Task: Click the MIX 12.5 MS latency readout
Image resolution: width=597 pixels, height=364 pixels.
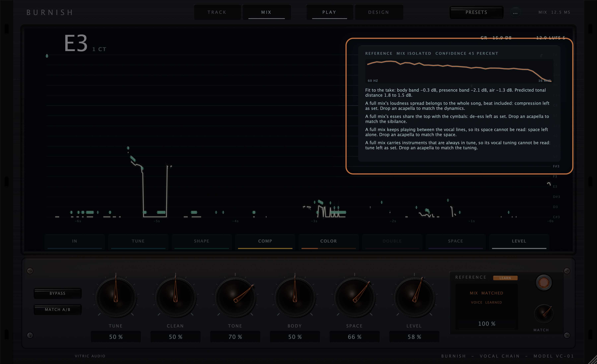Action: click(x=554, y=12)
